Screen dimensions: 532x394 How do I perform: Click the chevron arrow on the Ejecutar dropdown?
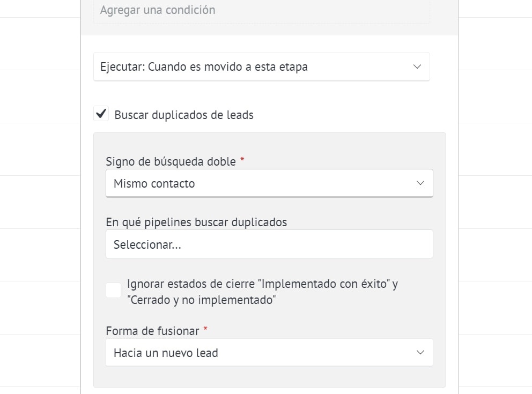[417, 66]
